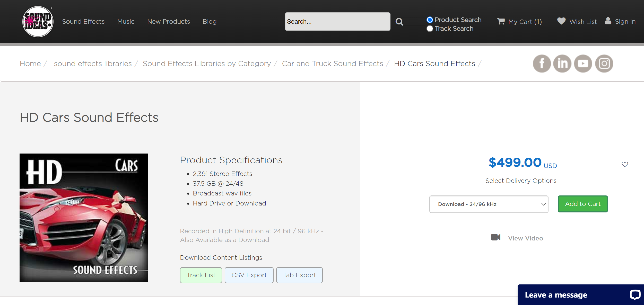Open the Track List listing
This screenshot has width=644, height=305.
[201, 275]
